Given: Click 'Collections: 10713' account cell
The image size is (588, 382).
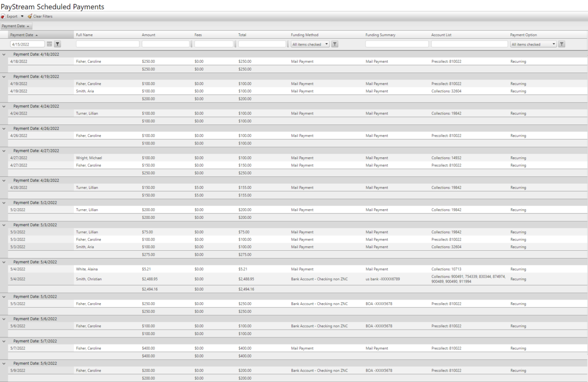Looking at the screenshot, I should (x=446, y=269).
